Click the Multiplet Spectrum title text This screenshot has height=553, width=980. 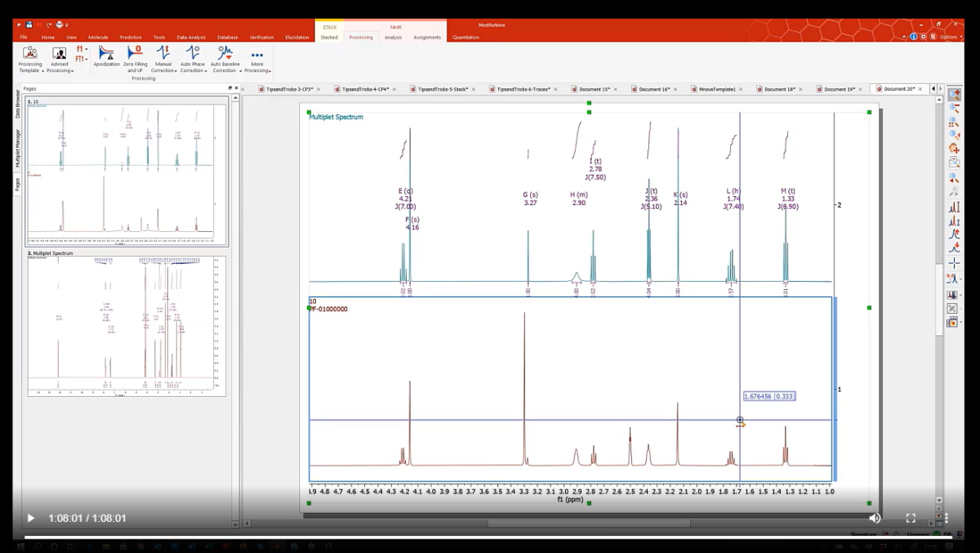coord(336,117)
